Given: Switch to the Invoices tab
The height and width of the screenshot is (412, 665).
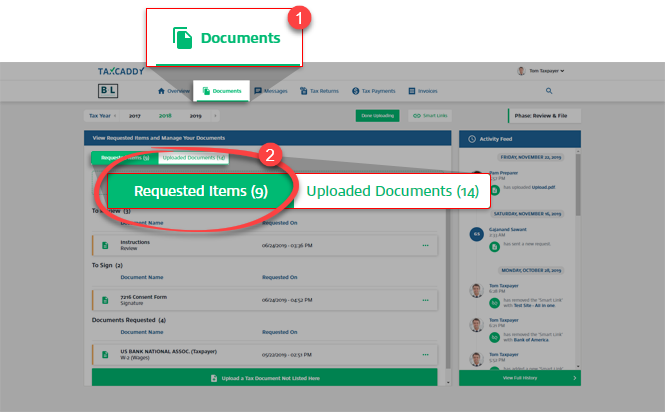Looking at the screenshot, I should pyautogui.click(x=423, y=91).
